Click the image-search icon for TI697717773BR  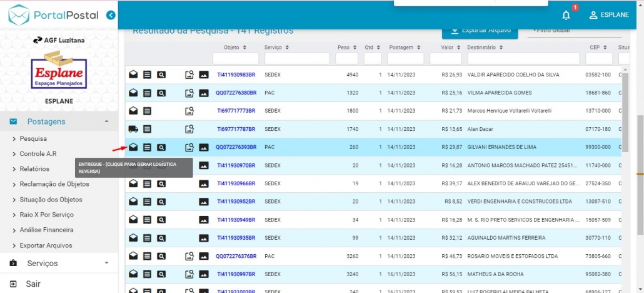click(x=189, y=111)
